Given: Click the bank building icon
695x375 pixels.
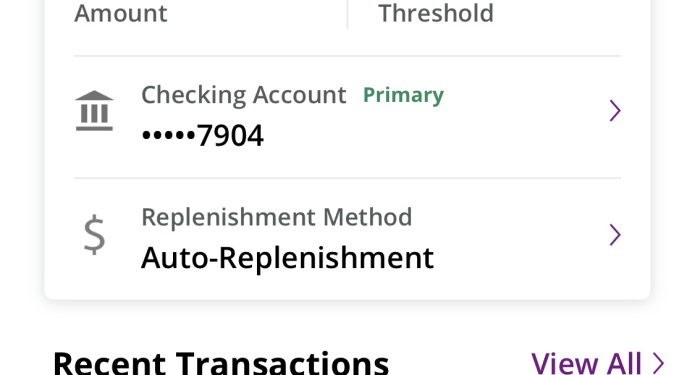Looking at the screenshot, I should click(x=94, y=111).
